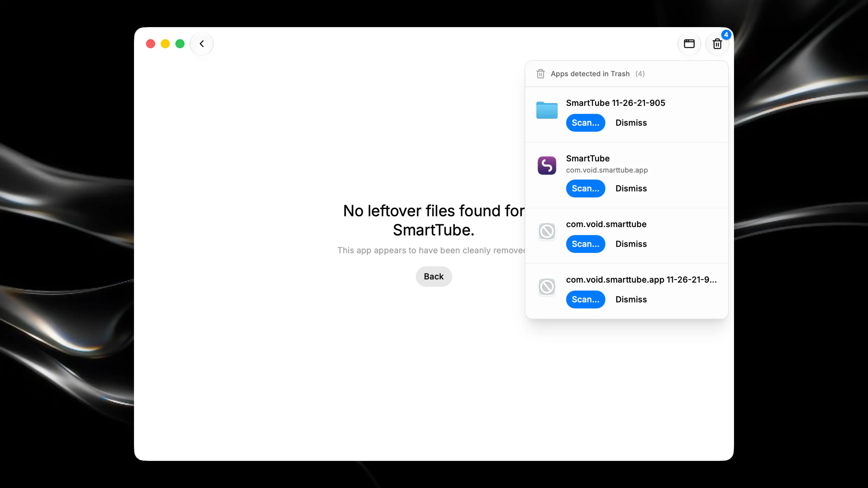The height and width of the screenshot is (488, 868).
Task: Click the cleanly removed subtitle text
Action: click(431, 250)
